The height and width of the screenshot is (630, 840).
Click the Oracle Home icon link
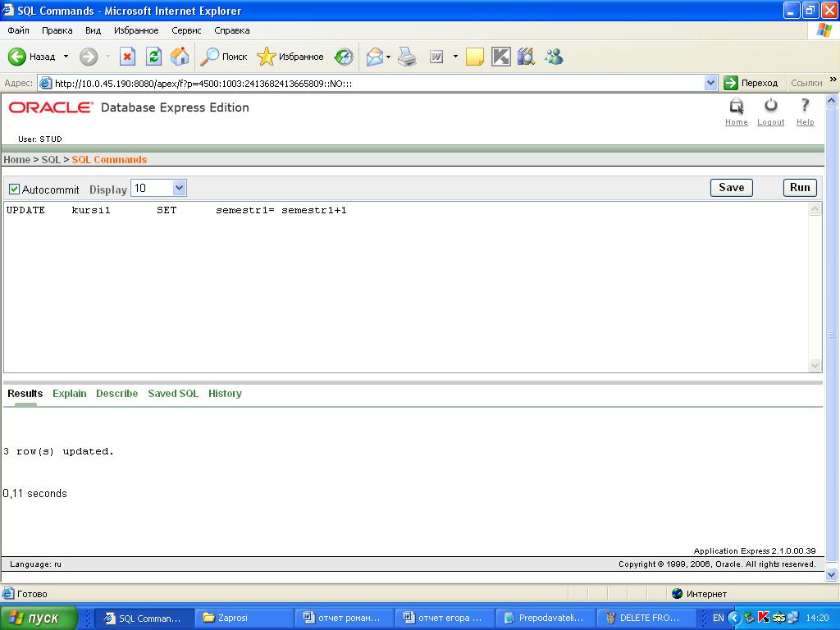click(737, 112)
